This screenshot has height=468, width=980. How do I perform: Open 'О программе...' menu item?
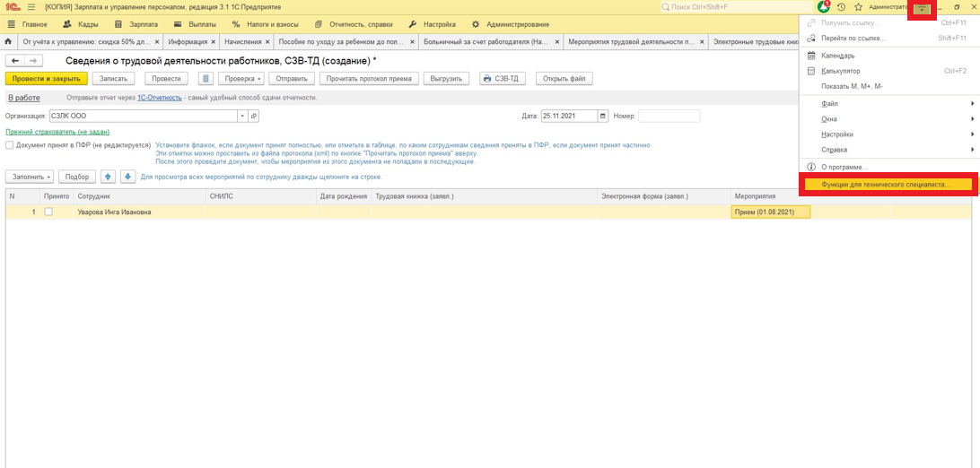(x=888, y=168)
